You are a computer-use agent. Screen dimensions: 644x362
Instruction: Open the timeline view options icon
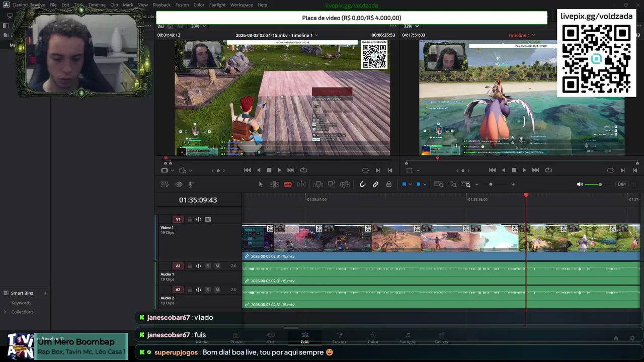click(165, 185)
